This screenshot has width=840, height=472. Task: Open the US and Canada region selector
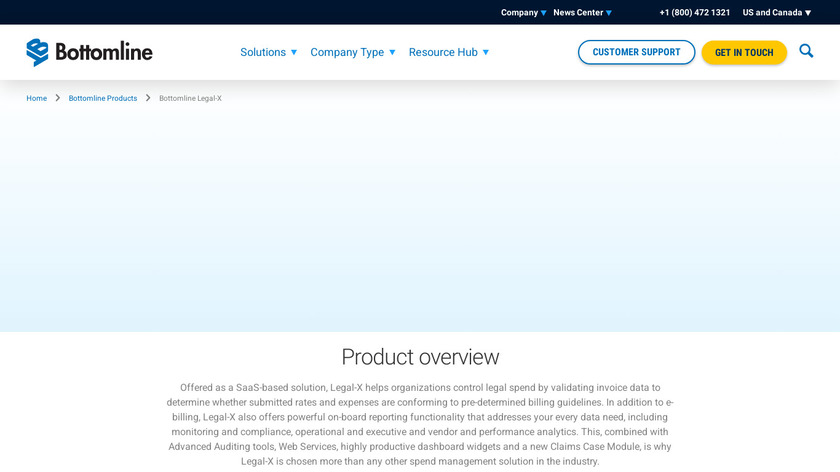[777, 12]
